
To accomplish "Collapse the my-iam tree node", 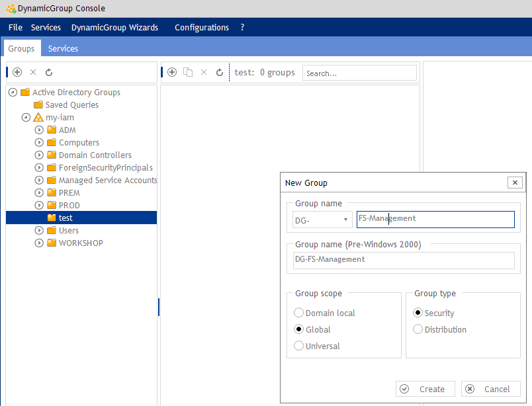I will coord(26,117).
